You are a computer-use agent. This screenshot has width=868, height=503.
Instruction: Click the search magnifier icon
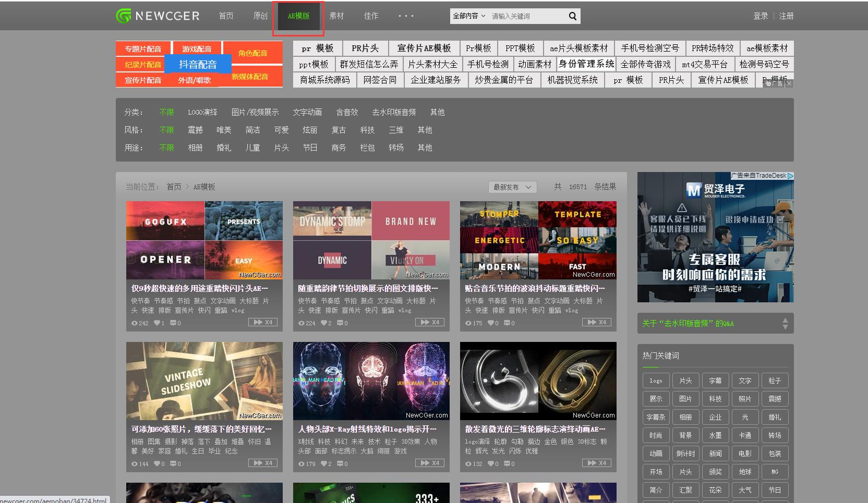(x=572, y=16)
